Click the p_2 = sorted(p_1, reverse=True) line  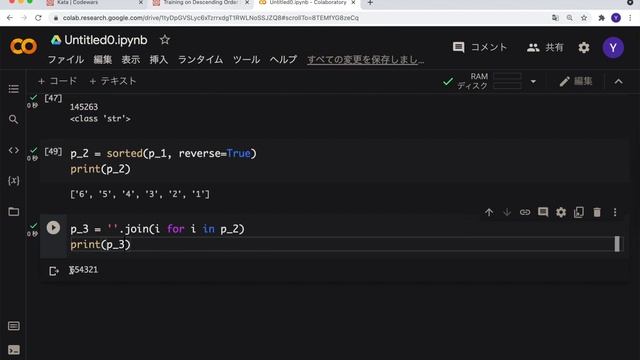tap(163, 153)
